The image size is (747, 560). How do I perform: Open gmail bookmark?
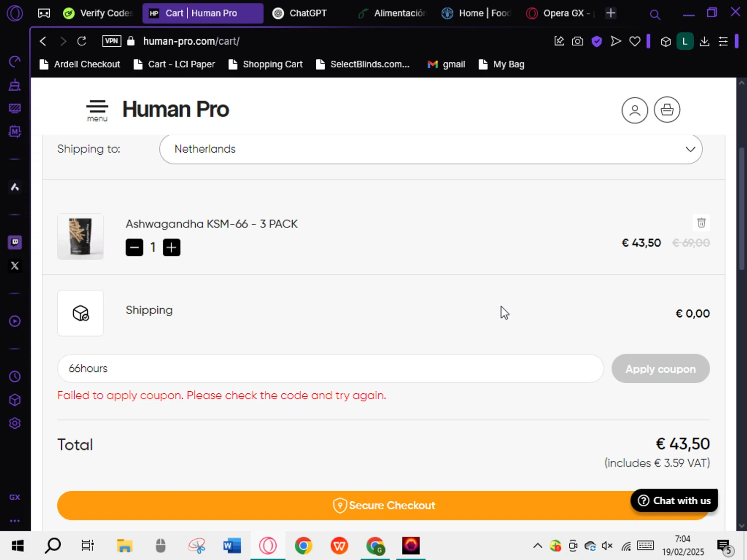(x=447, y=64)
